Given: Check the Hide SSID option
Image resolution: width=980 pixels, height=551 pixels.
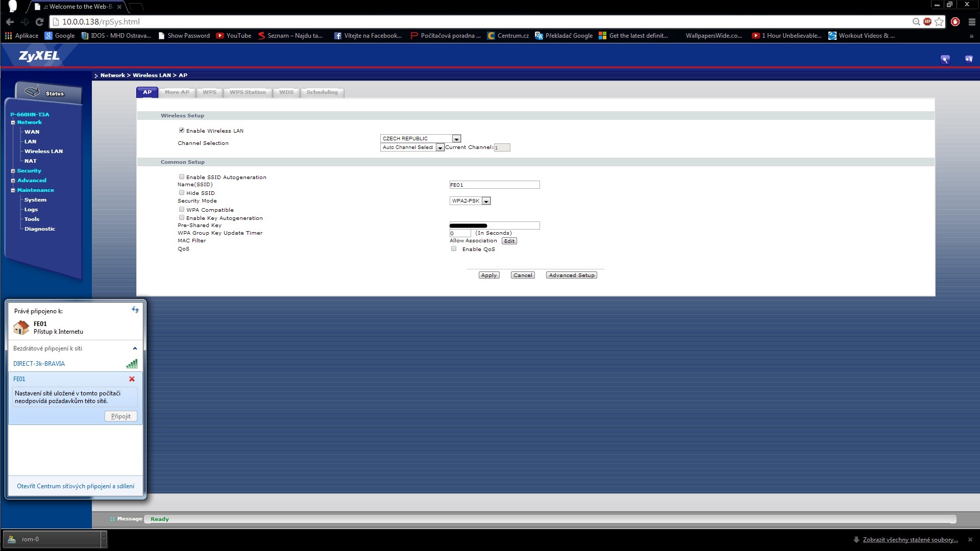Looking at the screenshot, I should tap(182, 192).
